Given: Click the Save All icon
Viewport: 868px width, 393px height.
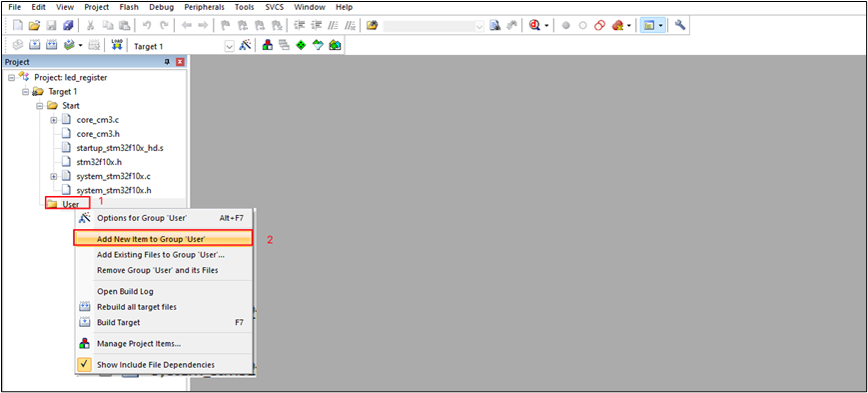Looking at the screenshot, I should pyautogui.click(x=68, y=25).
